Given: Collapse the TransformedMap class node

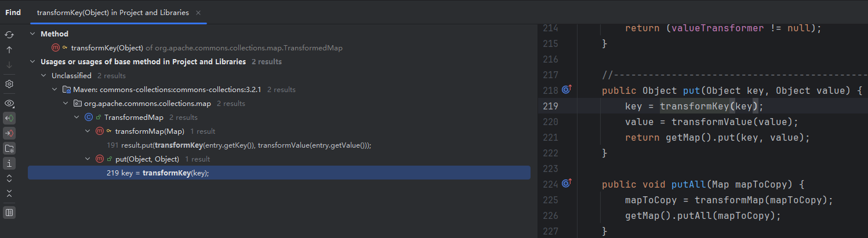Looking at the screenshot, I should click(77, 118).
